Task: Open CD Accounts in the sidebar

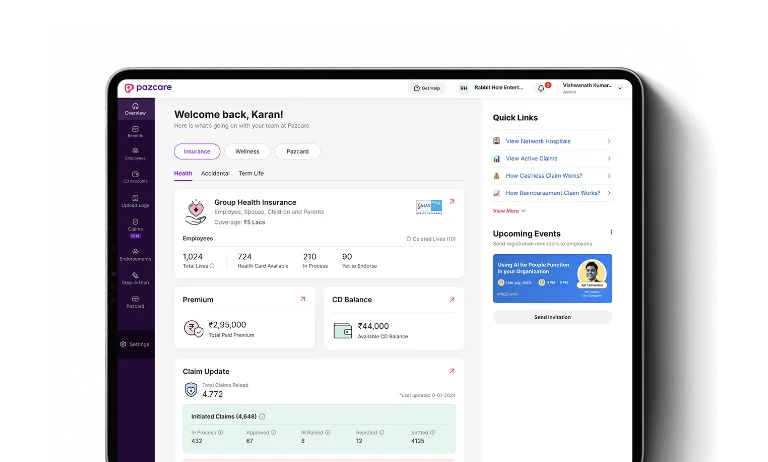Action: pos(135,177)
